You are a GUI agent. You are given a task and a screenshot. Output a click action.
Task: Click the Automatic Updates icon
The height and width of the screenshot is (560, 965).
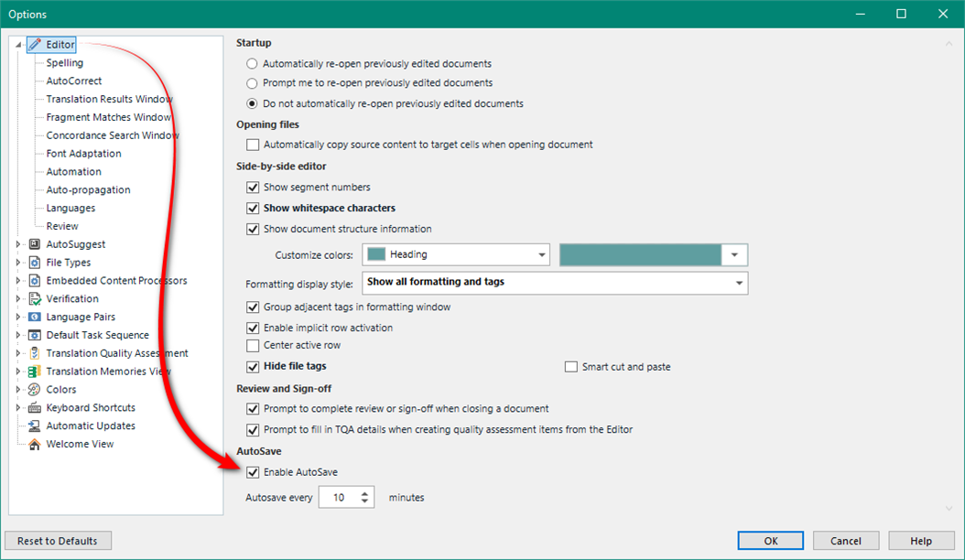coord(35,425)
